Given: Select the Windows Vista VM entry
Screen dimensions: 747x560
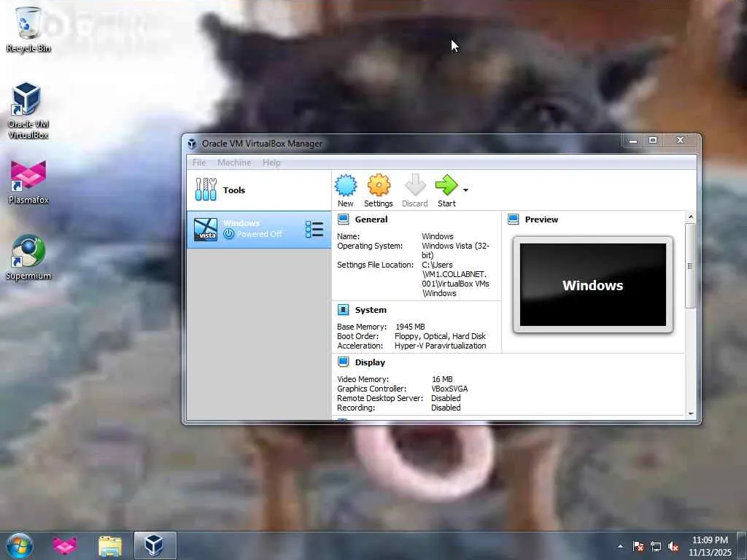Looking at the screenshot, I should 259,230.
